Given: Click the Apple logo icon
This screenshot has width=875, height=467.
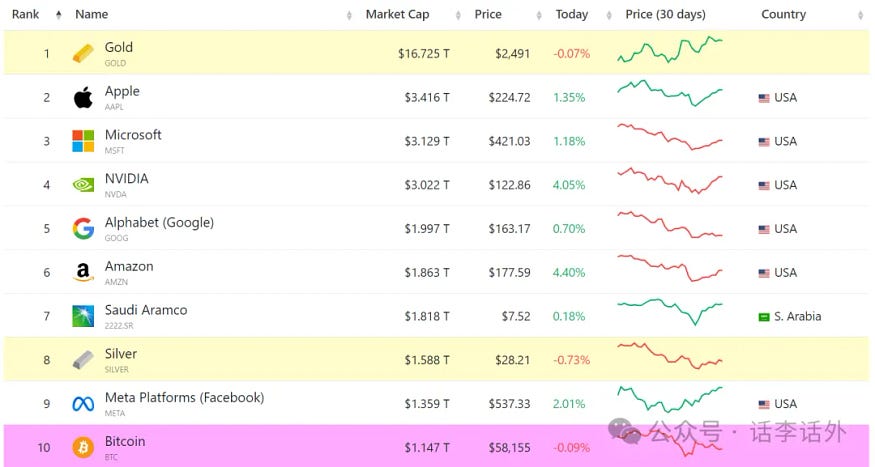Looking at the screenshot, I should pyautogui.click(x=83, y=97).
